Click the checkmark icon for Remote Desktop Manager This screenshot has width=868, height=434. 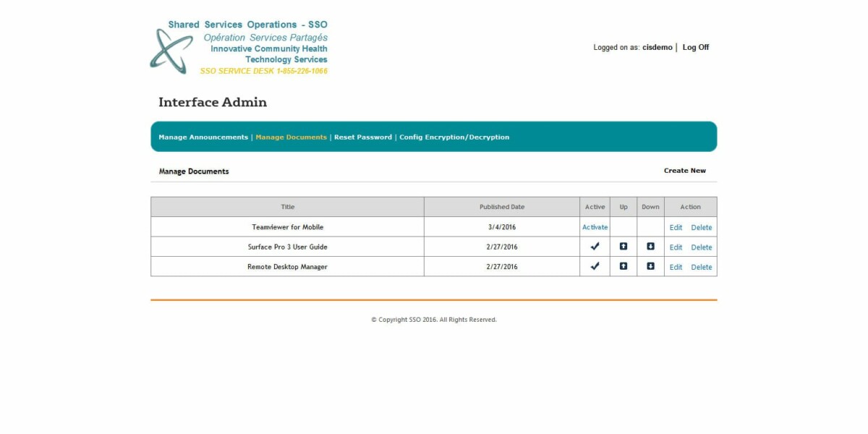tap(595, 266)
